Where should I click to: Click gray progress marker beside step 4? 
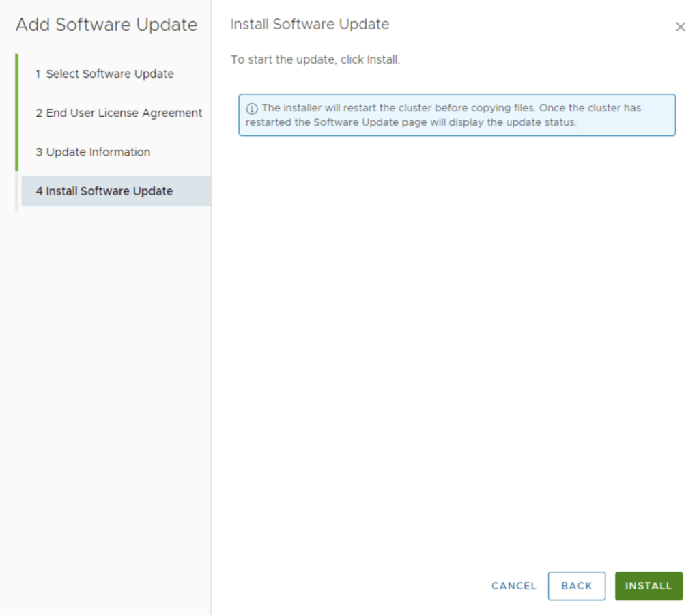17,191
